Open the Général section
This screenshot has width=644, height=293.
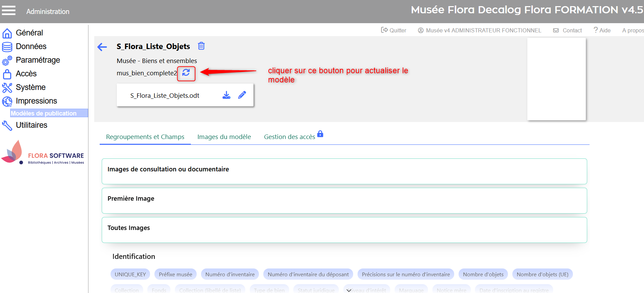[x=29, y=33]
